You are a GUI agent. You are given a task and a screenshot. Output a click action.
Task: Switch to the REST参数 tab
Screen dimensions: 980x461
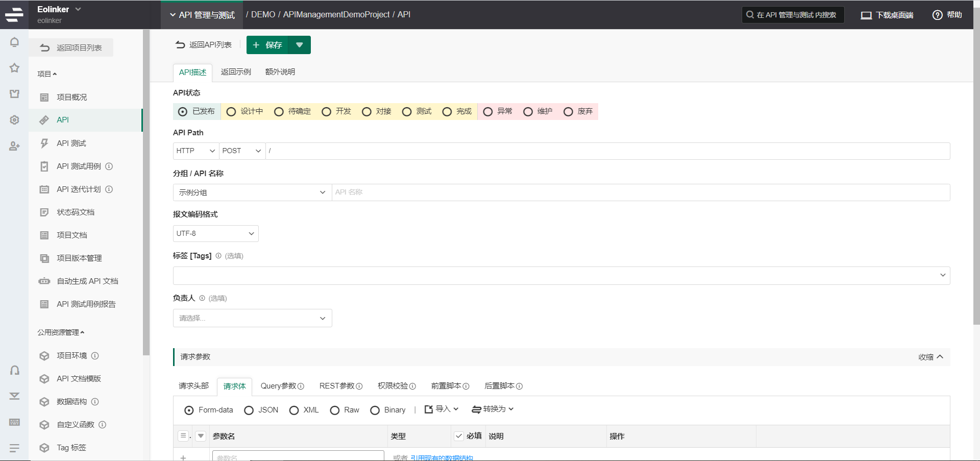340,386
